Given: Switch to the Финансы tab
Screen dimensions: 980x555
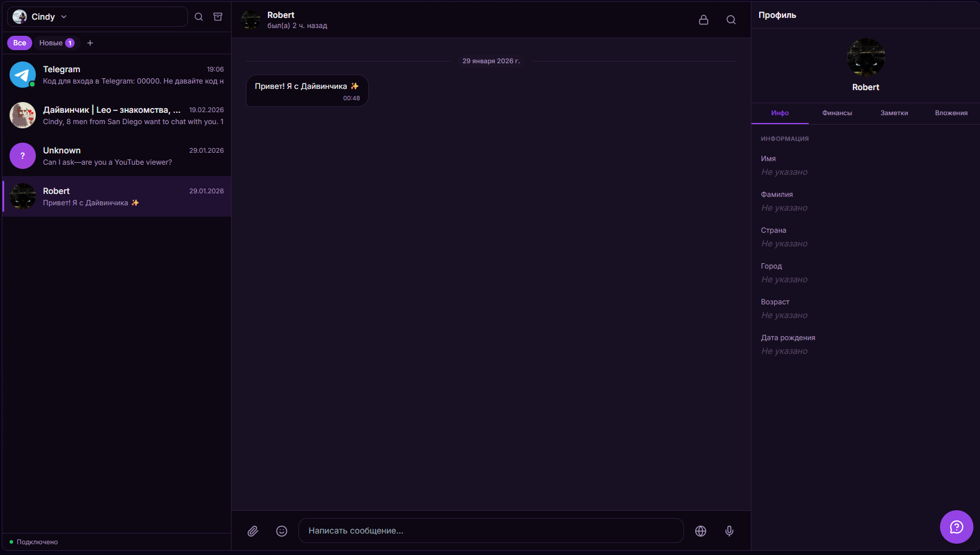Looking at the screenshot, I should [837, 113].
